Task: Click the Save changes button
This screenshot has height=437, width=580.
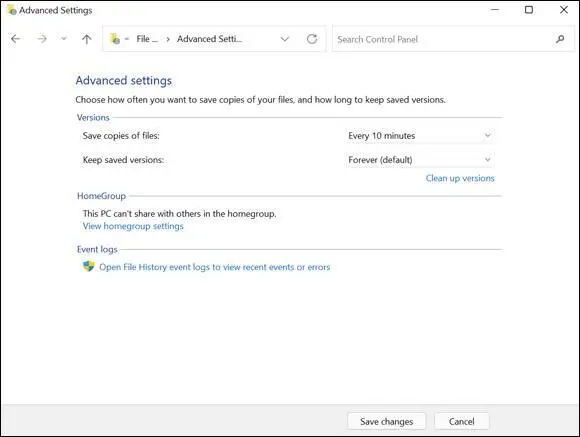Action: click(387, 421)
